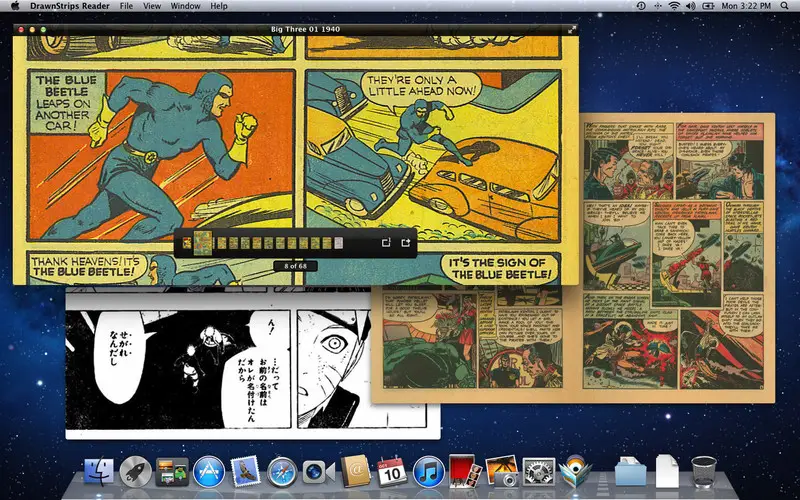800x500 pixels.
Task: Click the "Big Three 01 1940" window title
Action: (306, 30)
